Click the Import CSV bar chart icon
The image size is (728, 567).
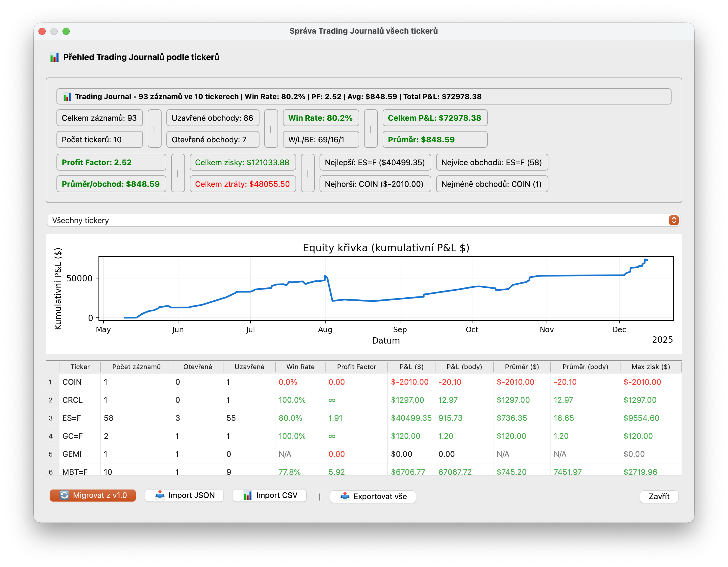[x=247, y=495]
